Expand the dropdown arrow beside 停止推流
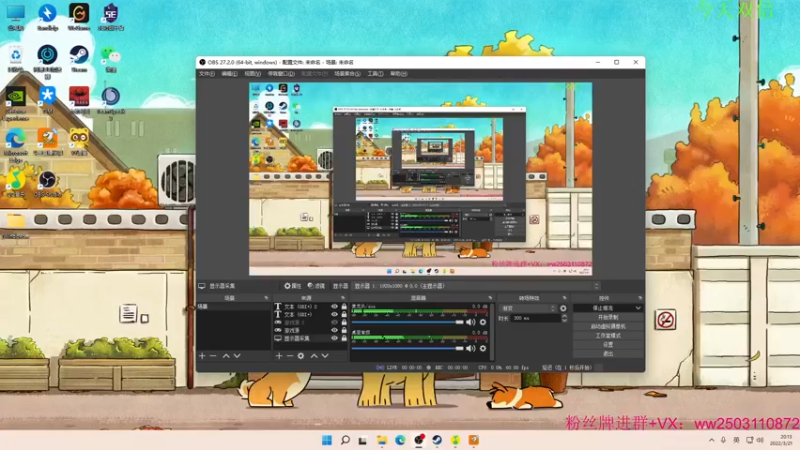The width and height of the screenshot is (800, 450). click(638, 308)
